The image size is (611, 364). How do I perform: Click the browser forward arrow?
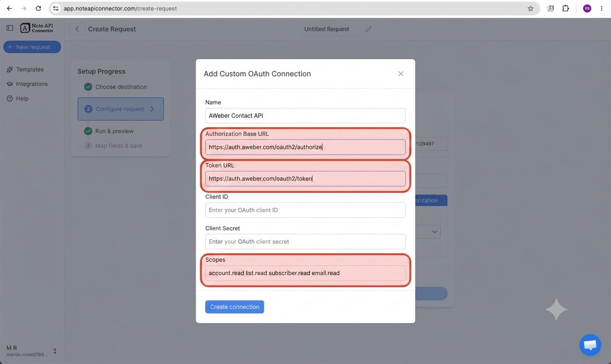click(x=24, y=8)
